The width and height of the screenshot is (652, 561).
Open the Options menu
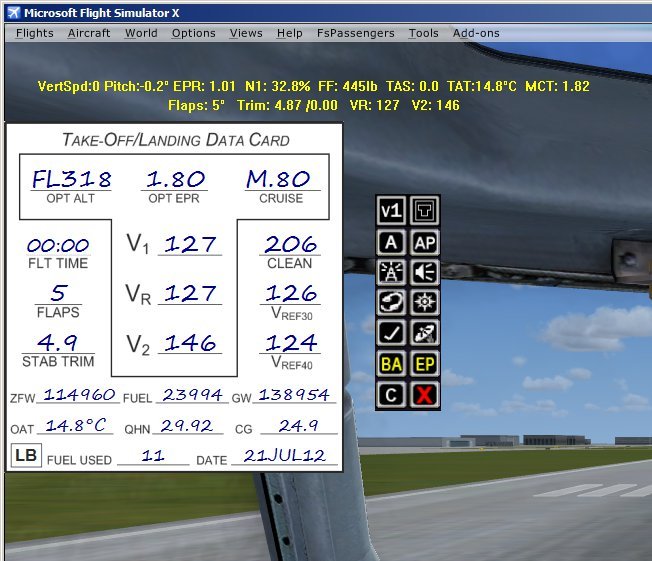pos(193,33)
